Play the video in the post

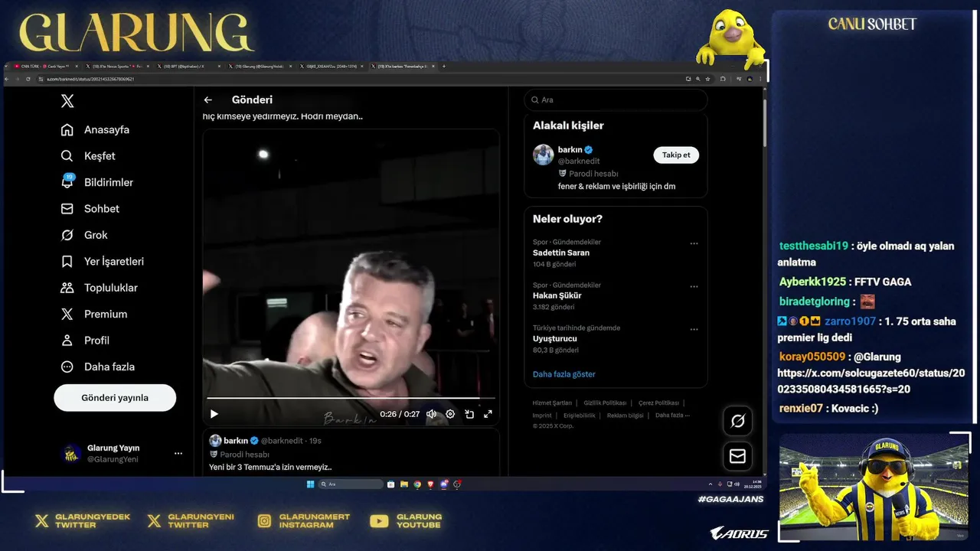coord(214,414)
